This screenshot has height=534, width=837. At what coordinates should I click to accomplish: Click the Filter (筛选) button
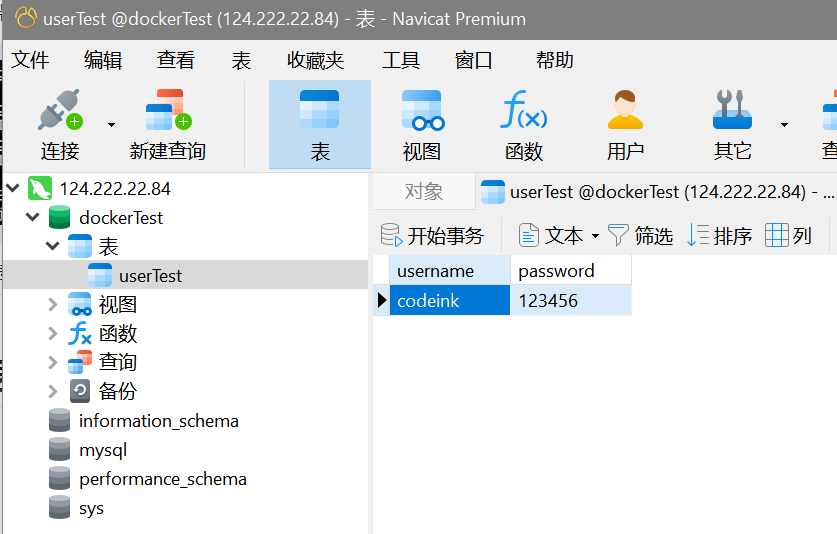[640, 236]
